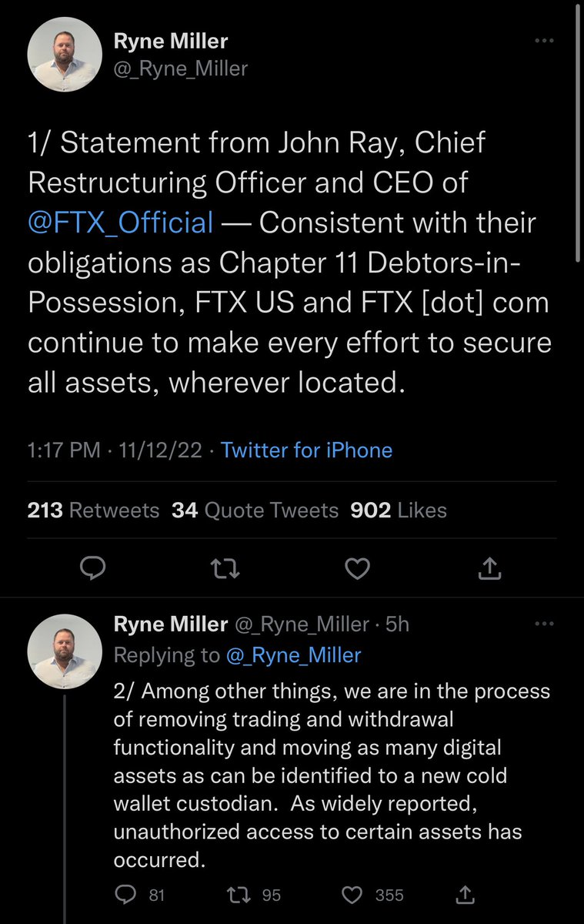Like the main tweet with heart icon
The width and height of the screenshot is (584, 924).
(357, 568)
